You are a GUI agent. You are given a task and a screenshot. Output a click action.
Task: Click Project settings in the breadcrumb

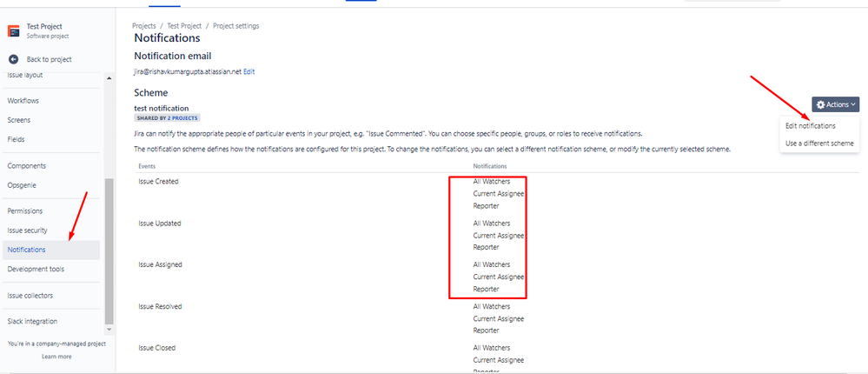[x=235, y=26]
